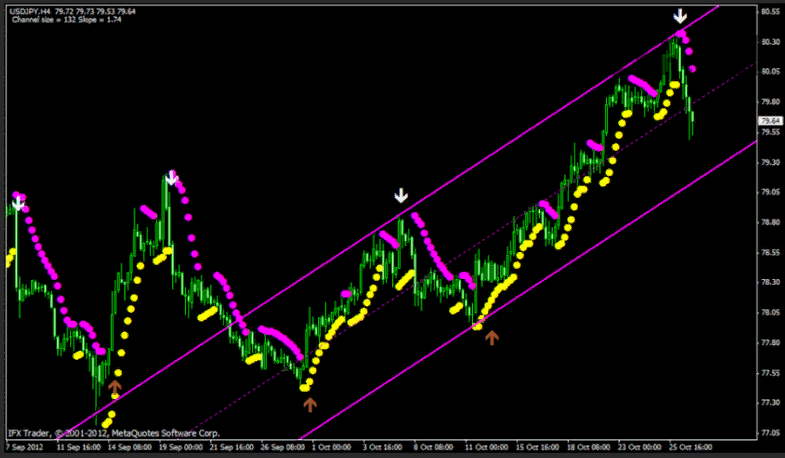Click the white down arrow near 3 Oct high

click(402, 195)
